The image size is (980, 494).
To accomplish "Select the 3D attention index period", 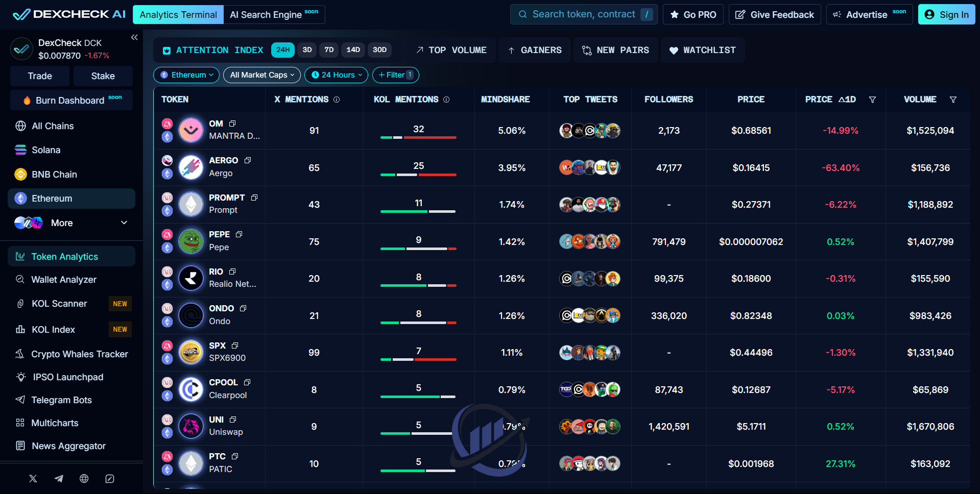I will tap(307, 50).
